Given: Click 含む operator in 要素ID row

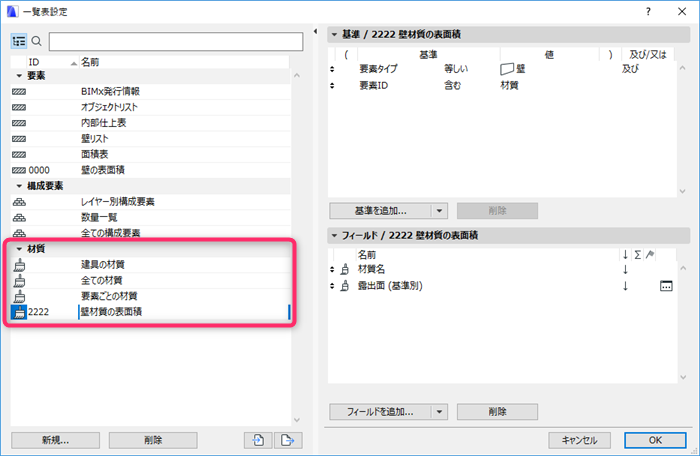Looking at the screenshot, I should pyautogui.click(x=452, y=85).
